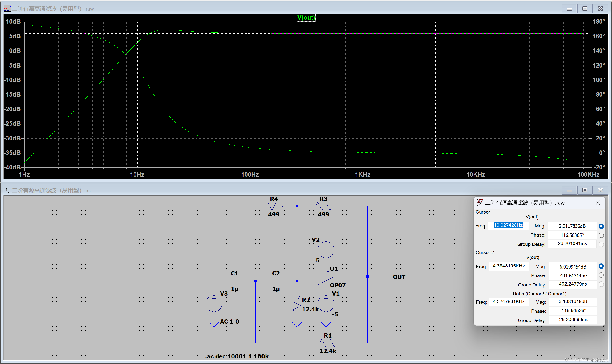Click the OP07 model name text
The image size is (612, 364).
[338, 285]
